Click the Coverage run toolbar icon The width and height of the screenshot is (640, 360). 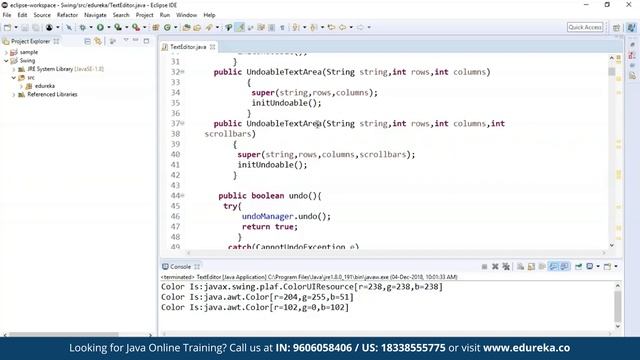point(118,27)
